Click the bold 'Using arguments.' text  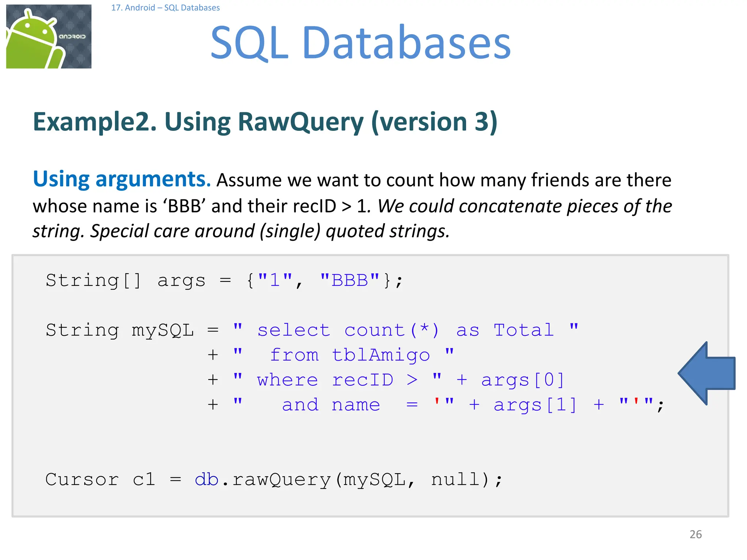pos(122,179)
